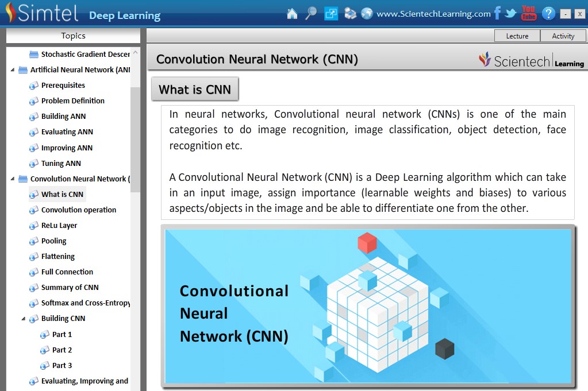588x391 pixels.
Task: Click the Simtel flame logo
Action: [11, 13]
